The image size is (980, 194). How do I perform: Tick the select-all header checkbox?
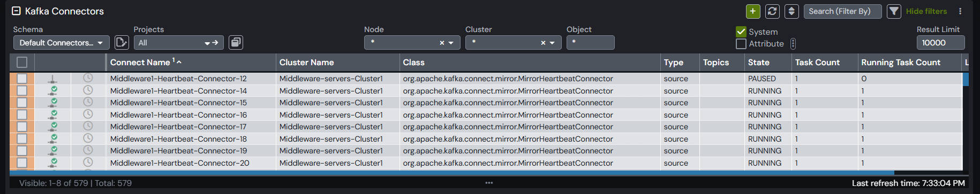22,63
